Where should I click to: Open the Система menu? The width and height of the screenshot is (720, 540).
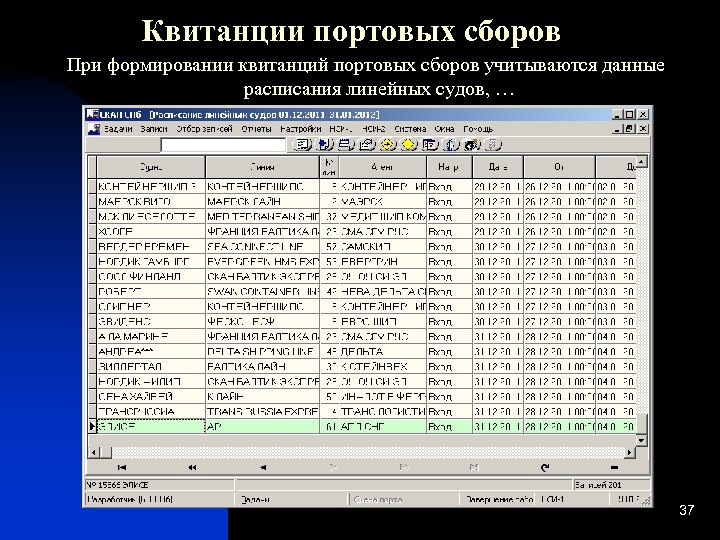[x=410, y=129]
